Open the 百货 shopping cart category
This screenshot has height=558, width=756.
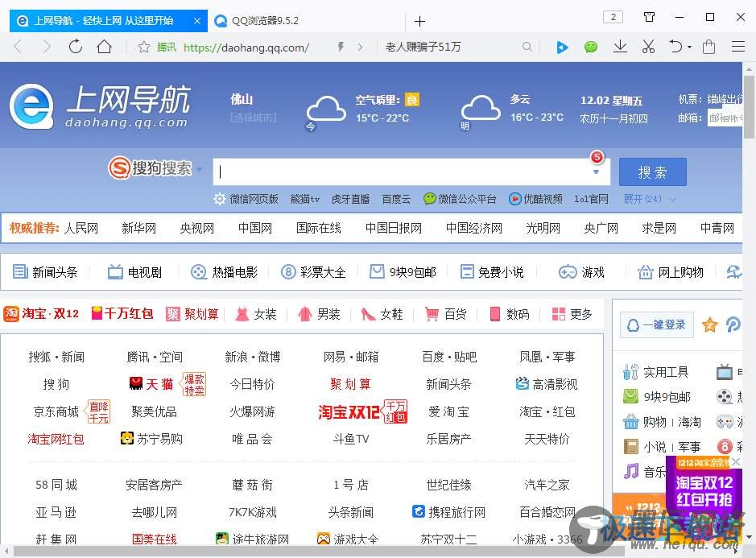coord(446,314)
